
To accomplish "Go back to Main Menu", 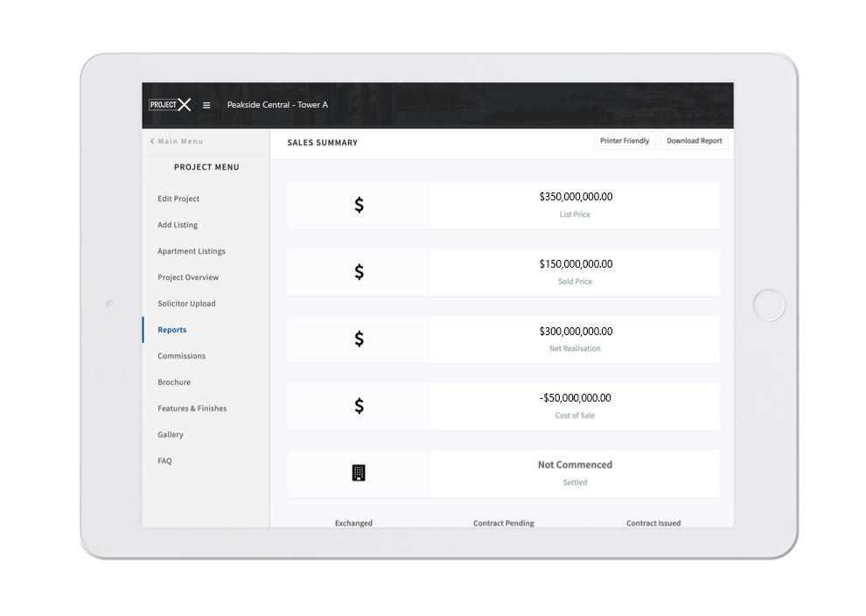I will [x=177, y=142].
